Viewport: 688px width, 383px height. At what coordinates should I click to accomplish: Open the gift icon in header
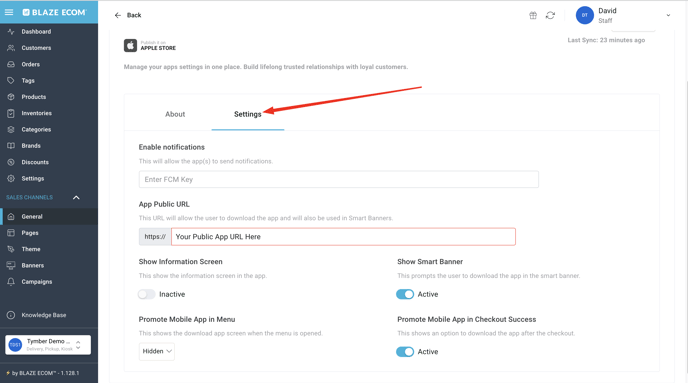(533, 15)
